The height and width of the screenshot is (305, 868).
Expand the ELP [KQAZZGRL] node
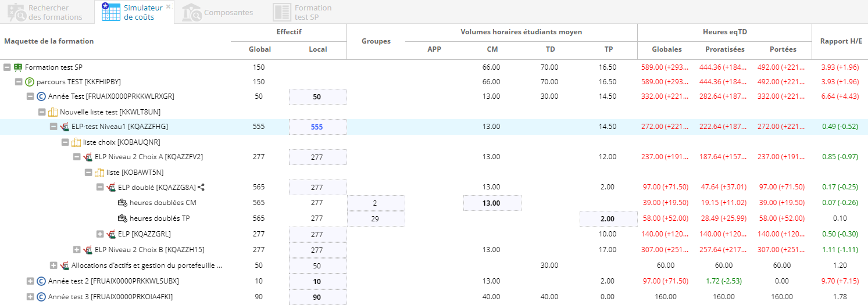100,234
